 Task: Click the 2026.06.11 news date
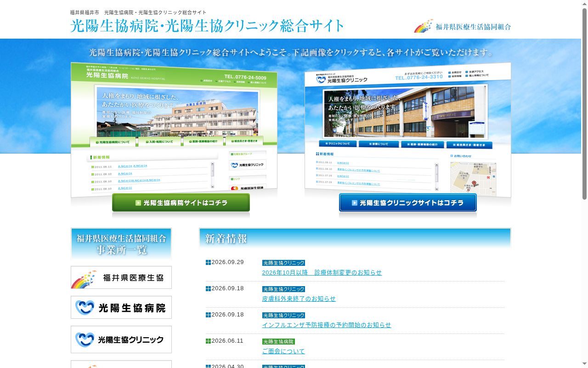click(x=227, y=341)
